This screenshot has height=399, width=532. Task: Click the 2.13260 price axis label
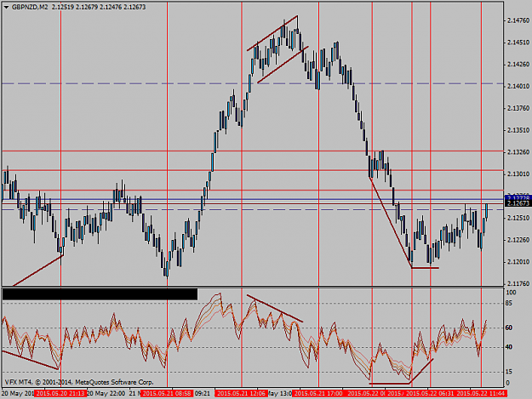(x=518, y=152)
